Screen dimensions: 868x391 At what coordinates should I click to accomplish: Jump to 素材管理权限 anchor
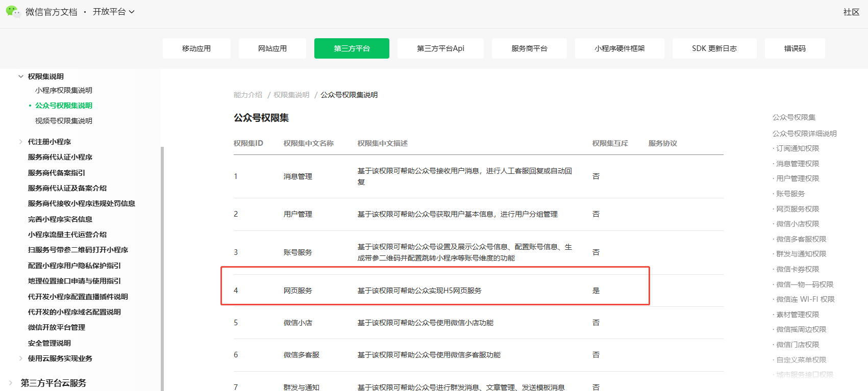(798, 315)
